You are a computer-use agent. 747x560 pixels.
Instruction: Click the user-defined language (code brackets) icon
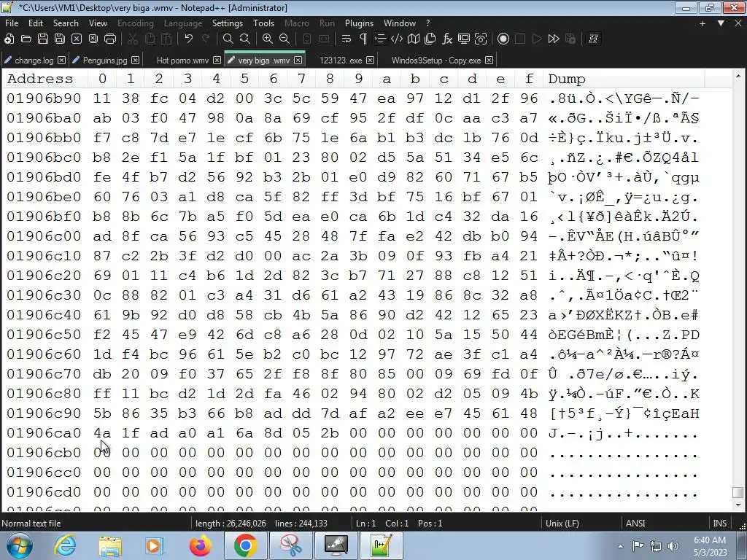396,39
